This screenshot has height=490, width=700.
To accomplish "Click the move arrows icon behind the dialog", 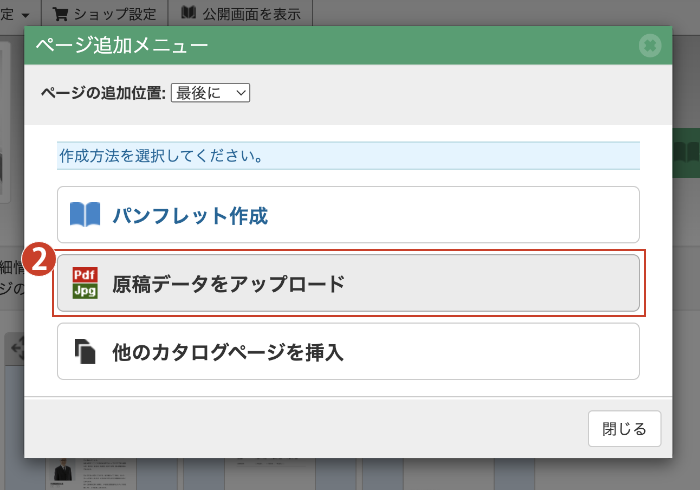I will (15, 349).
